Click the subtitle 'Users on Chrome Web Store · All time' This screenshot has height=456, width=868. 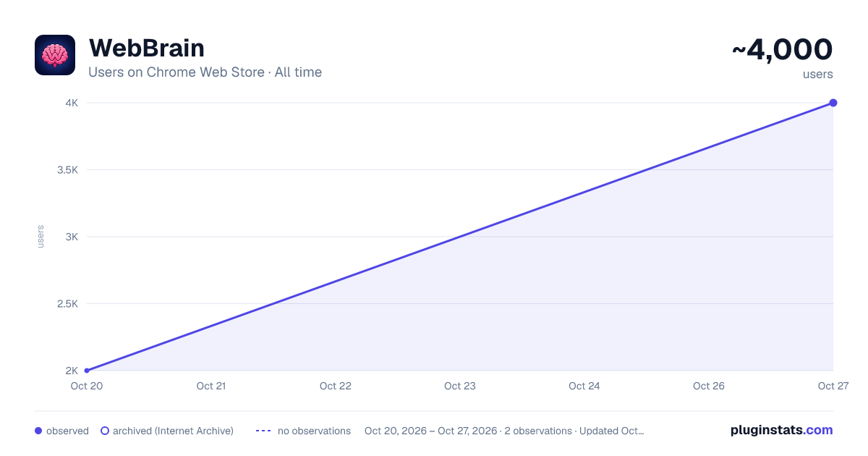205,72
